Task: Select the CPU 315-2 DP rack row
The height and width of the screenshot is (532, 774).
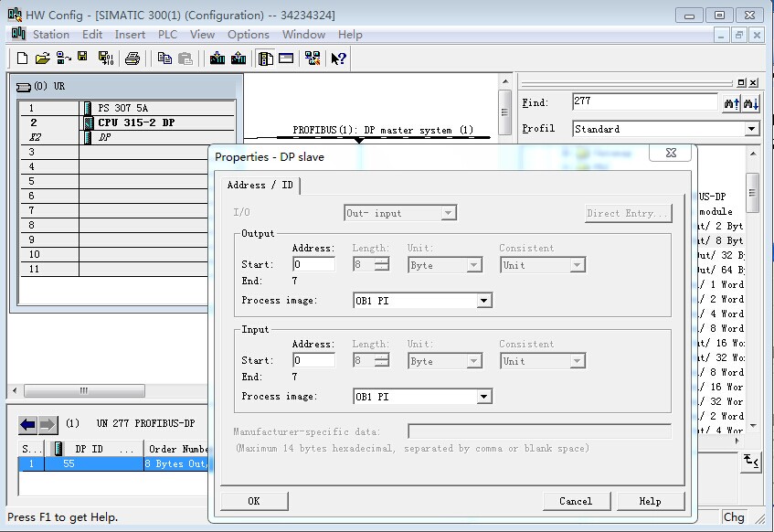Action: click(135, 122)
